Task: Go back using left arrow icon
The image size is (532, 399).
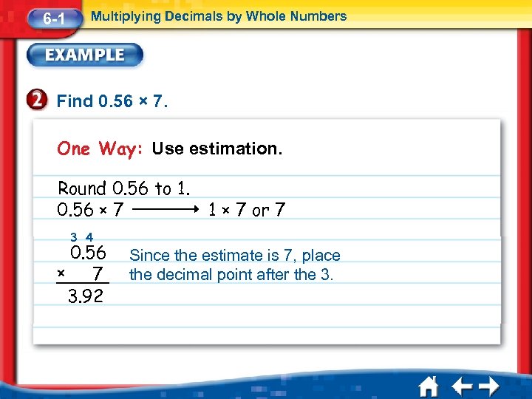Action: click(x=461, y=386)
